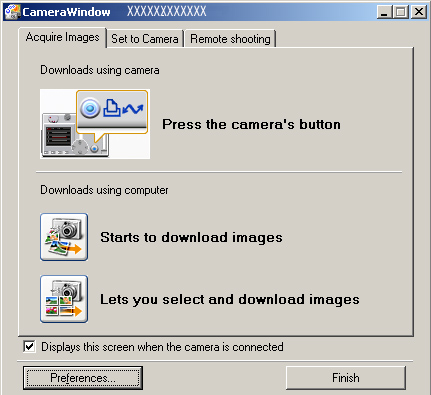Click 'Press the camera's button' text
The height and width of the screenshot is (395, 431).
pos(252,124)
